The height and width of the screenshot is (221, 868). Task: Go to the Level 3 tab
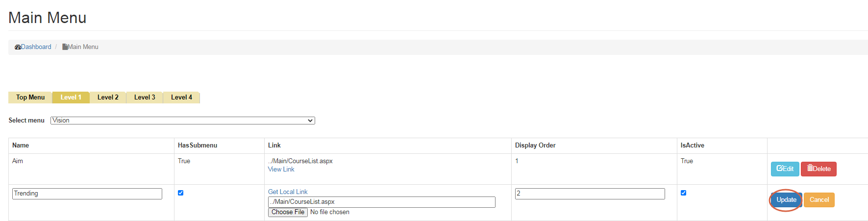[x=145, y=98]
